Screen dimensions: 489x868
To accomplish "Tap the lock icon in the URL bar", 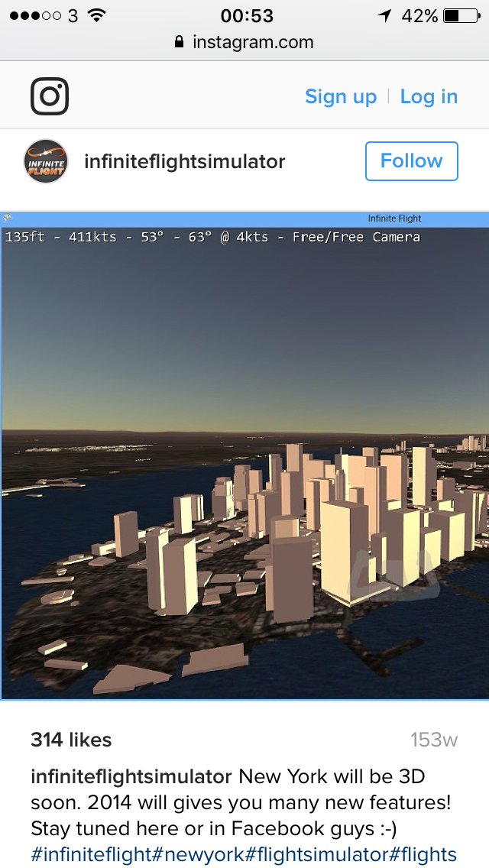I will click(x=179, y=41).
